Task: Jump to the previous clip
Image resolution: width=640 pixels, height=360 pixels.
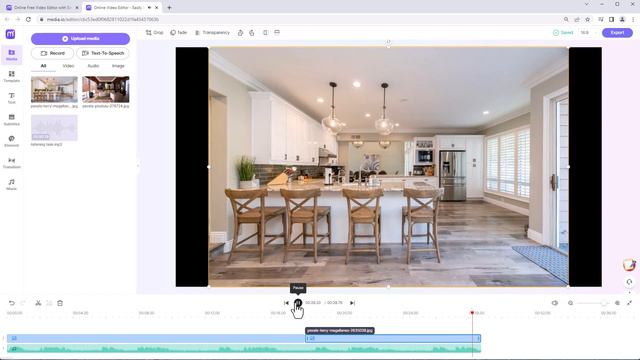Action: click(286, 303)
